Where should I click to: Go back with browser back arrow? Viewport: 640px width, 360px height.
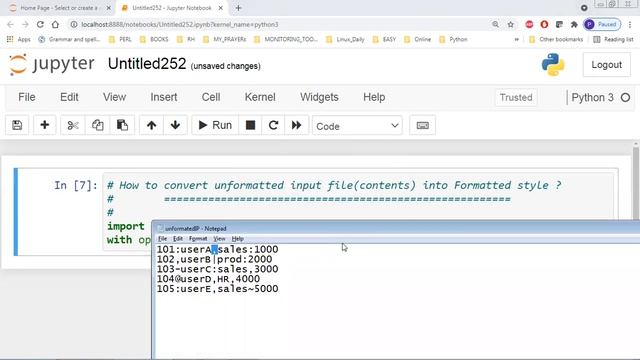click(x=11, y=24)
